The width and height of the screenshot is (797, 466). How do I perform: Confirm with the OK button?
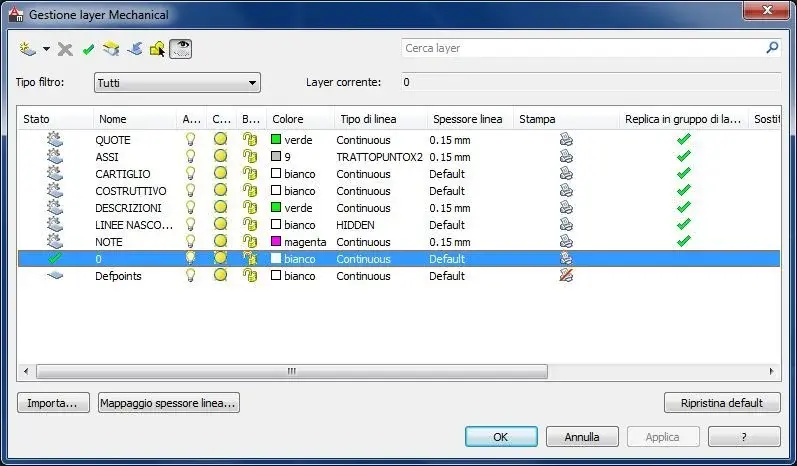pyautogui.click(x=501, y=437)
